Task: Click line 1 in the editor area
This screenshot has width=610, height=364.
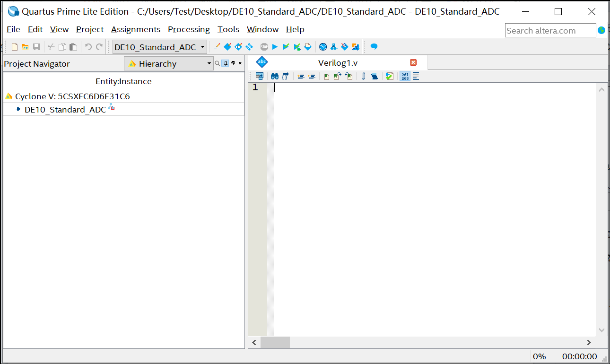Action: pyautogui.click(x=434, y=87)
